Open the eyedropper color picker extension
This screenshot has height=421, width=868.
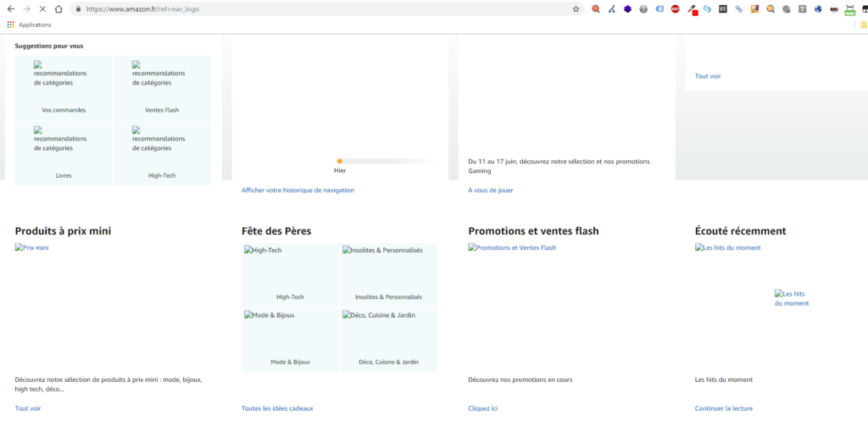[x=692, y=9]
